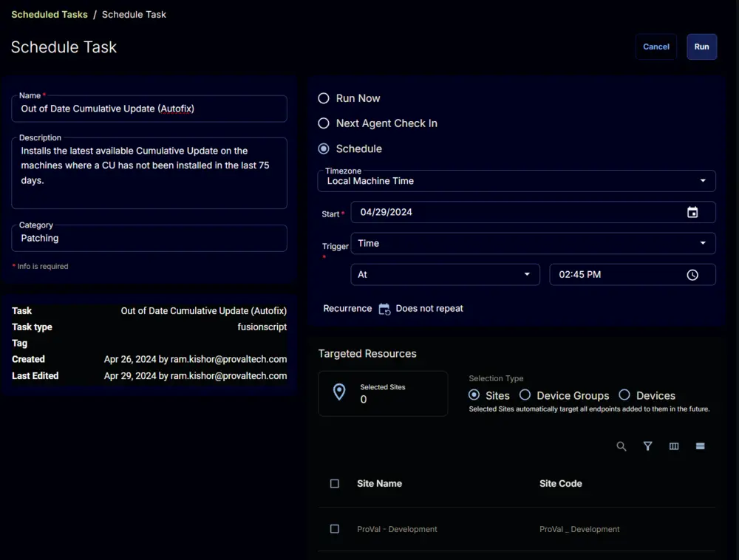Click the Created Apr 26, 2024 value
The width and height of the screenshot is (739, 560).
tap(195, 359)
